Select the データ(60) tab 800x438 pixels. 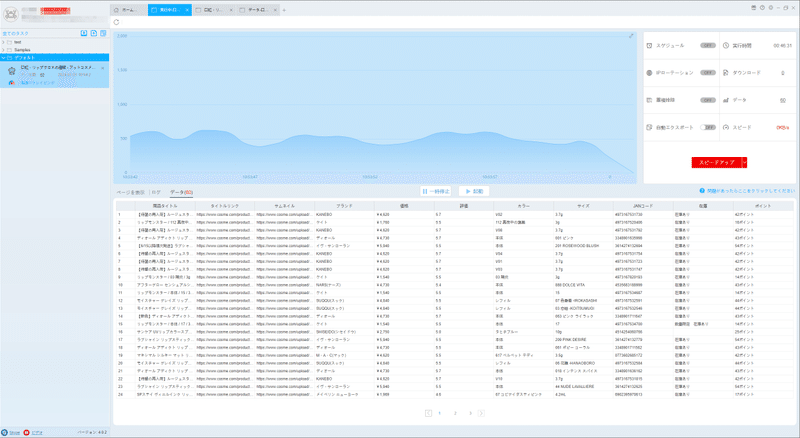pyautogui.click(x=181, y=192)
